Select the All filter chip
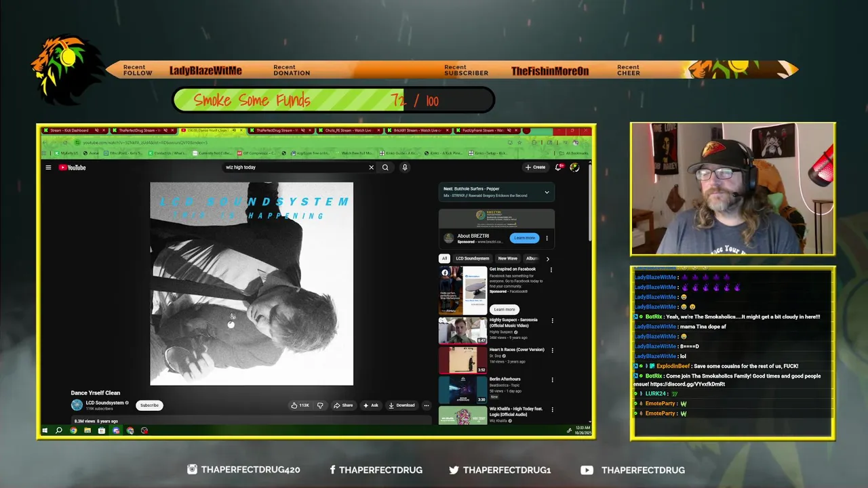The height and width of the screenshot is (488, 868). 444,258
